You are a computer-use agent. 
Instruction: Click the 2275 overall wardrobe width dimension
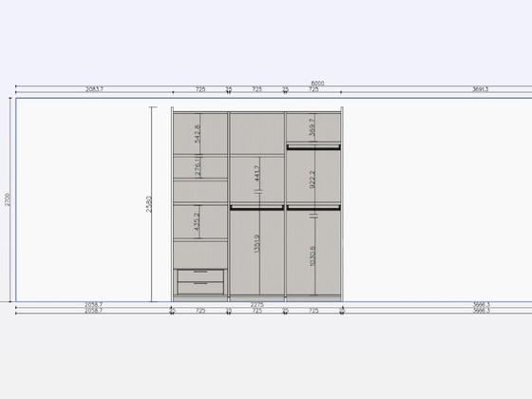click(256, 304)
